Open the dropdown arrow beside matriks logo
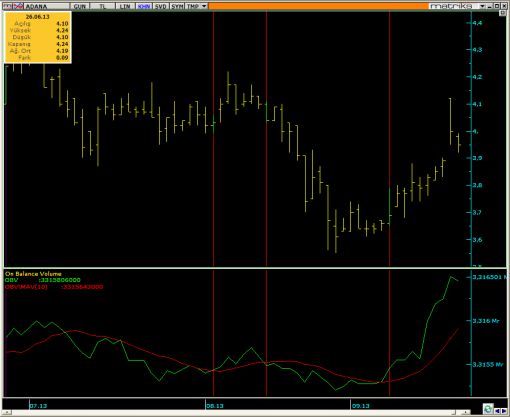Screen dimensions: 510x417 coord(482,6)
